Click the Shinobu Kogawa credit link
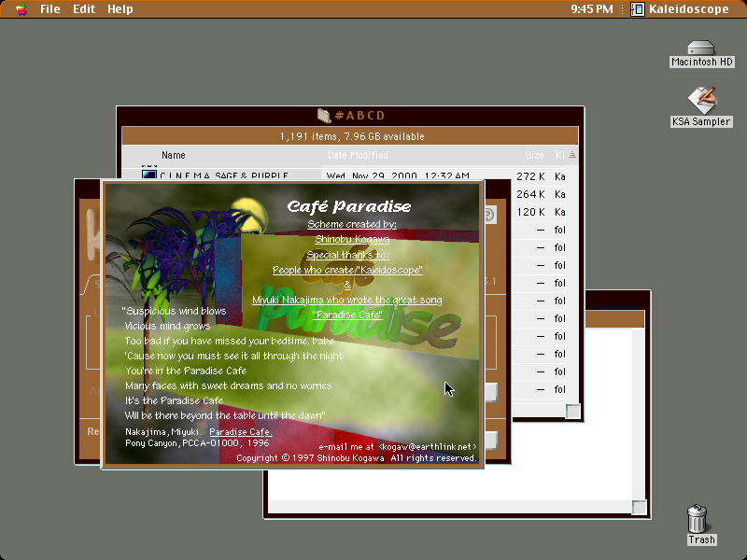Viewport: 747px width, 560px height. 352,240
